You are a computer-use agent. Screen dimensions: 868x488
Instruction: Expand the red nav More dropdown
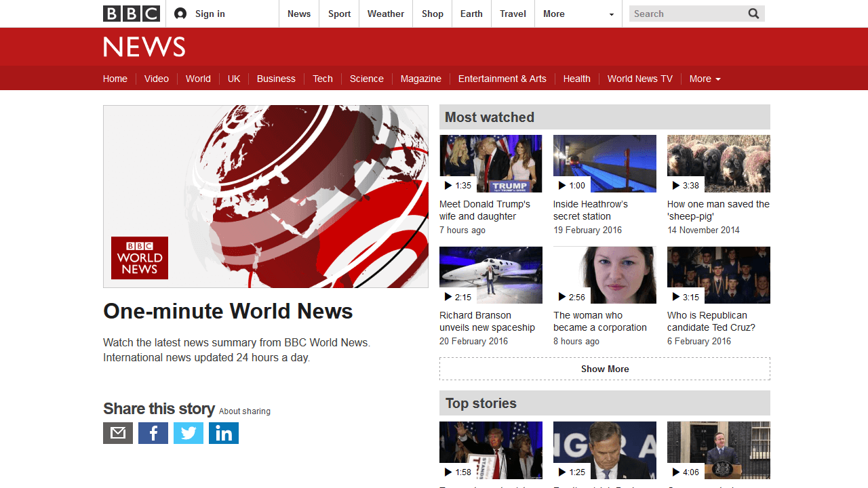click(705, 79)
